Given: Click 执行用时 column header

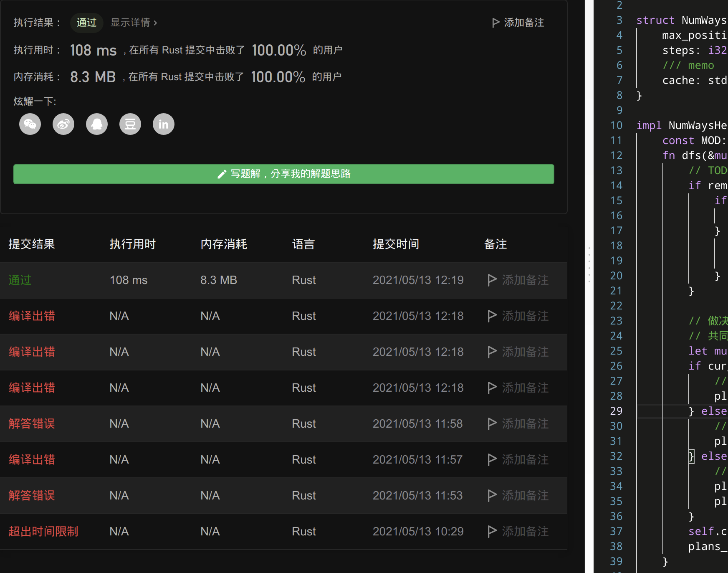Looking at the screenshot, I should (x=133, y=244).
